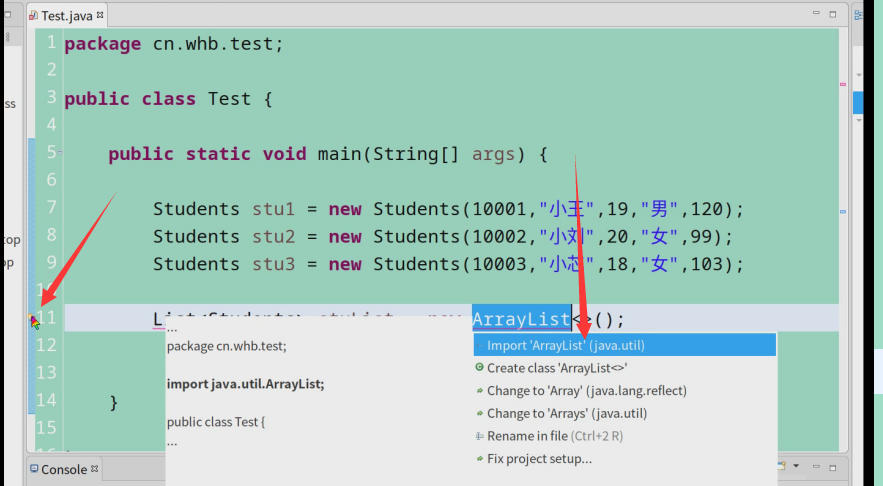This screenshot has width=883, height=486.
Task: Open the Console dropdown arrow
Action: (796, 466)
